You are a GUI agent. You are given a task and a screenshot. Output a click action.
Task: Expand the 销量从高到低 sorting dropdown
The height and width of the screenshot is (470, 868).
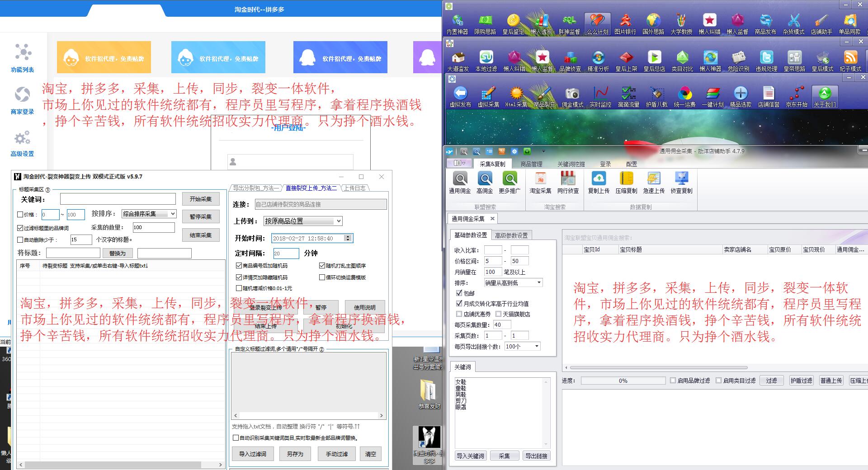(x=538, y=283)
